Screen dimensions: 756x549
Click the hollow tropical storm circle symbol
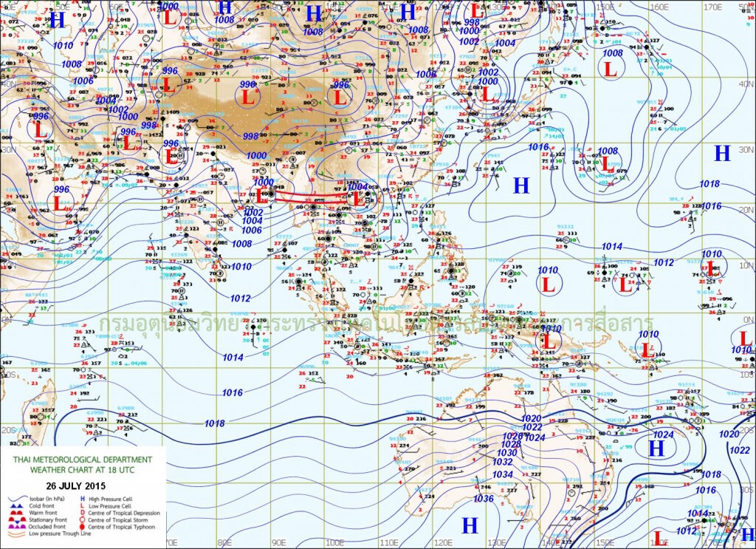pos(83,519)
